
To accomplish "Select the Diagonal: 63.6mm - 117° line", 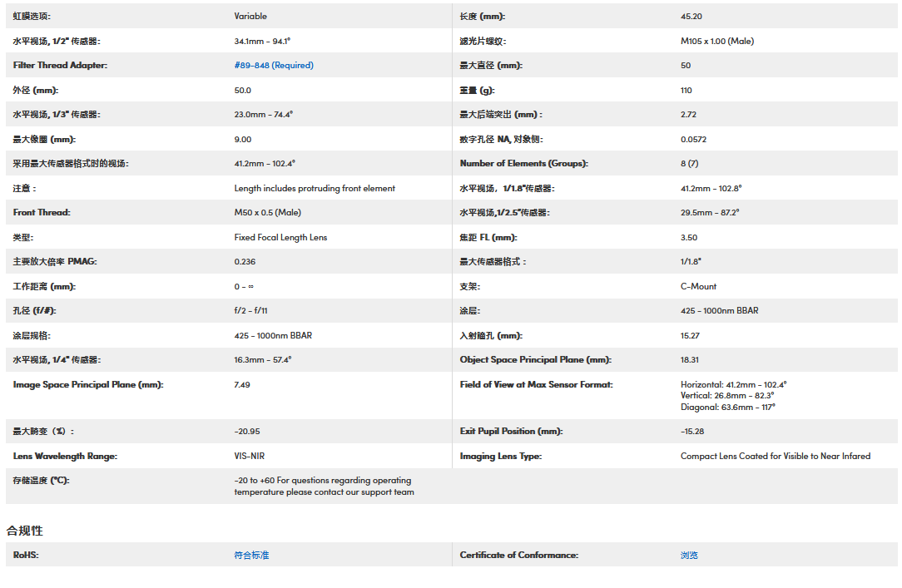I will (727, 408).
